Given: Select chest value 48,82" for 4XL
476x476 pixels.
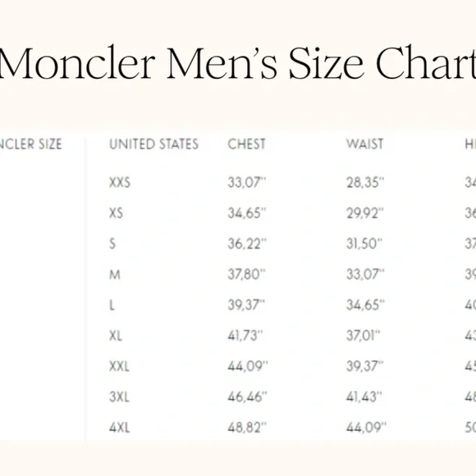Looking at the screenshot, I should click(247, 428).
